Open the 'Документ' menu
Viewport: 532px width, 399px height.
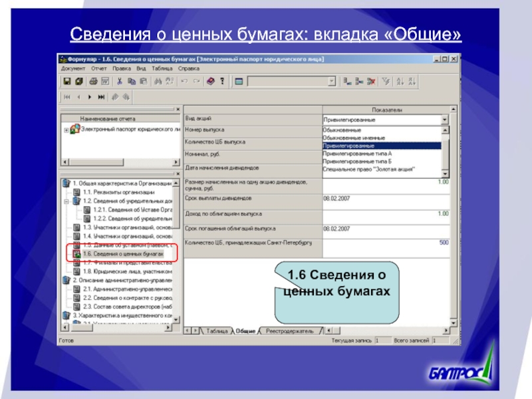(x=73, y=68)
